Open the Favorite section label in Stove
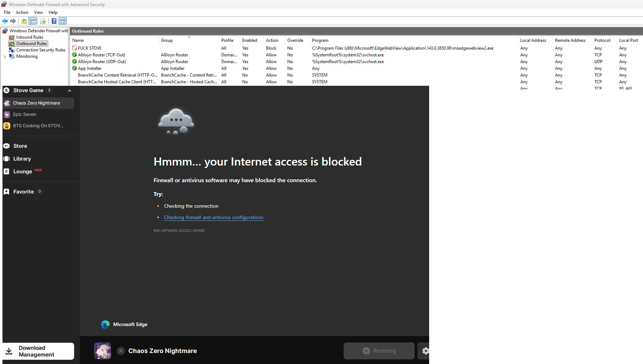 coord(24,192)
